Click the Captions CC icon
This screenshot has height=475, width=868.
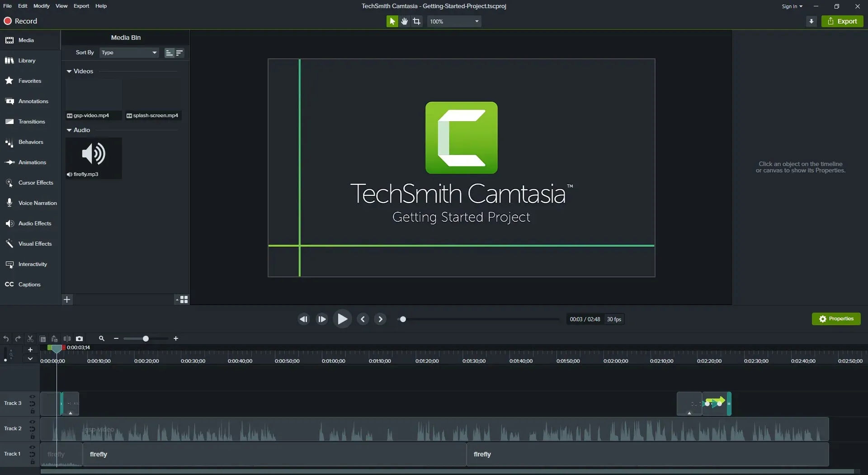tap(9, 285)
